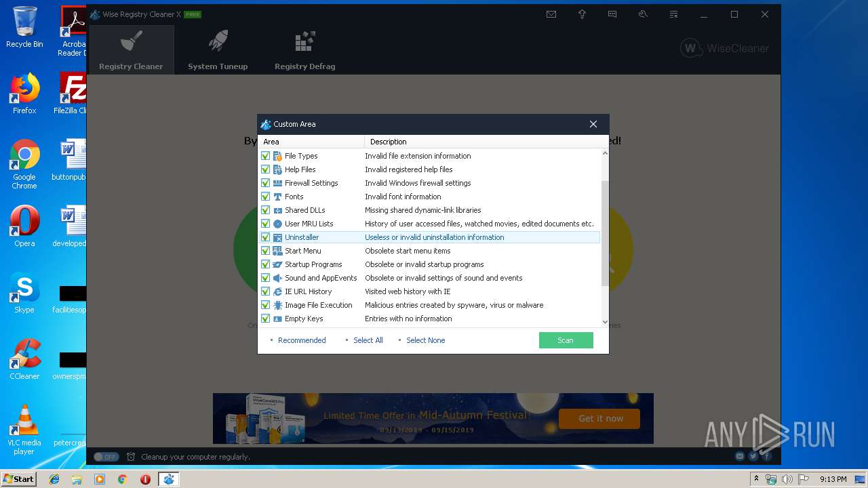Click the Custom Area list scrollbar thumb
868x488 pixels.
click(x=605, y=233)
